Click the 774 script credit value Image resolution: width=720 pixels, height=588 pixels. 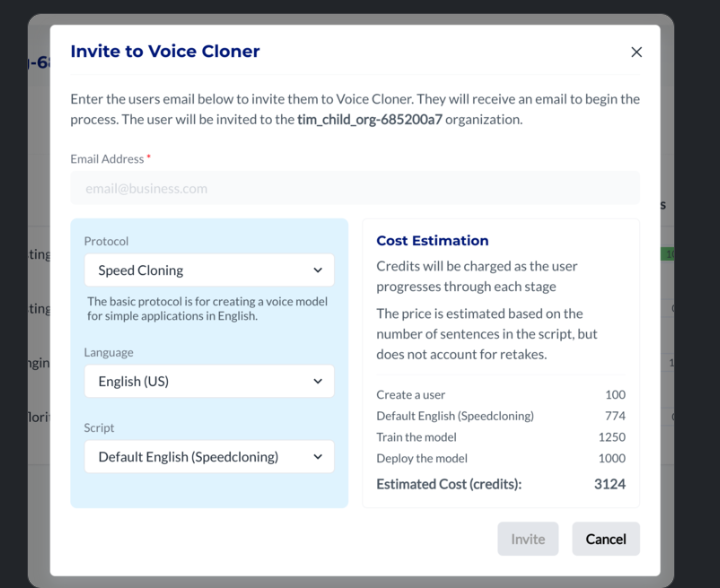click(x=615, y=416)
